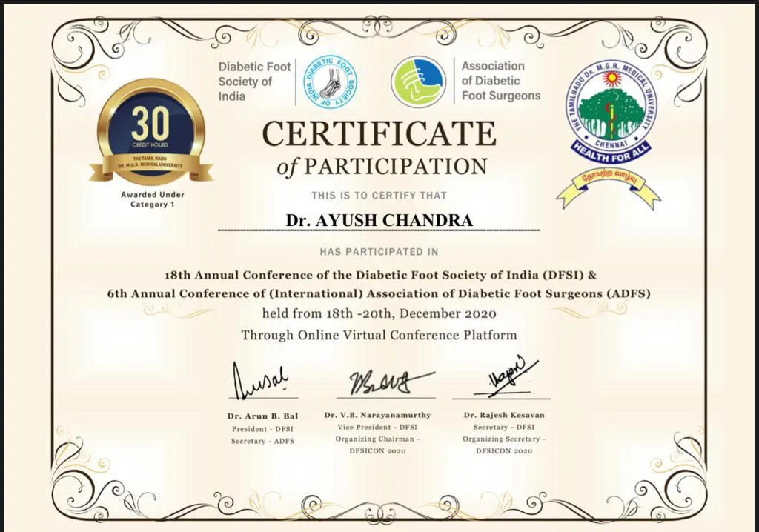Viewport: 759px width, 532px height.
Task: Click the '18th Annual Conference' DFSI line
Action: [x=380, y=276]
